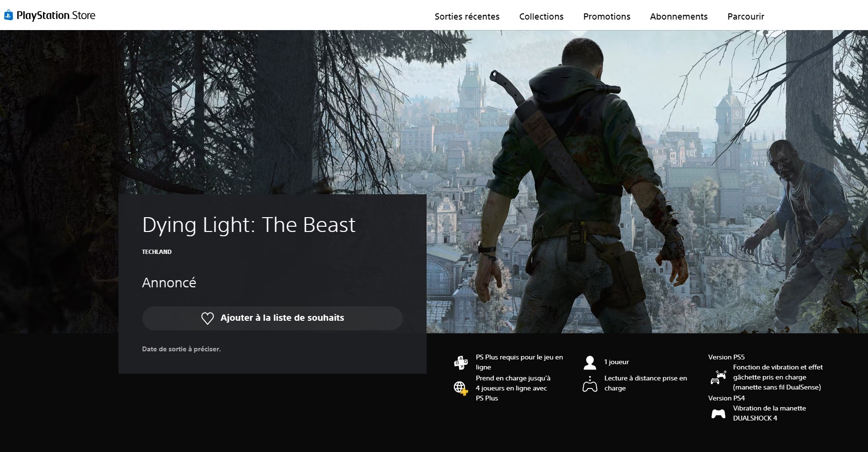Click the DUALSHOCK 4 controller icon

pos(718,414)
